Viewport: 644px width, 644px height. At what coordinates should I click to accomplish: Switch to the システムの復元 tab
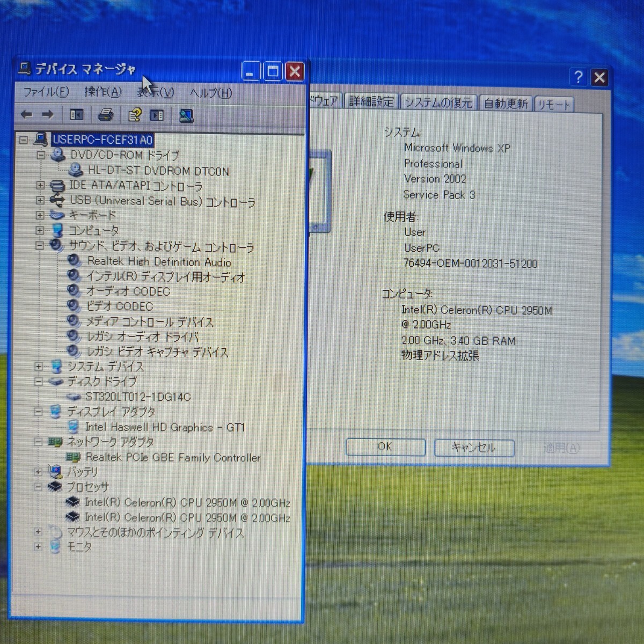click(438, 102)
